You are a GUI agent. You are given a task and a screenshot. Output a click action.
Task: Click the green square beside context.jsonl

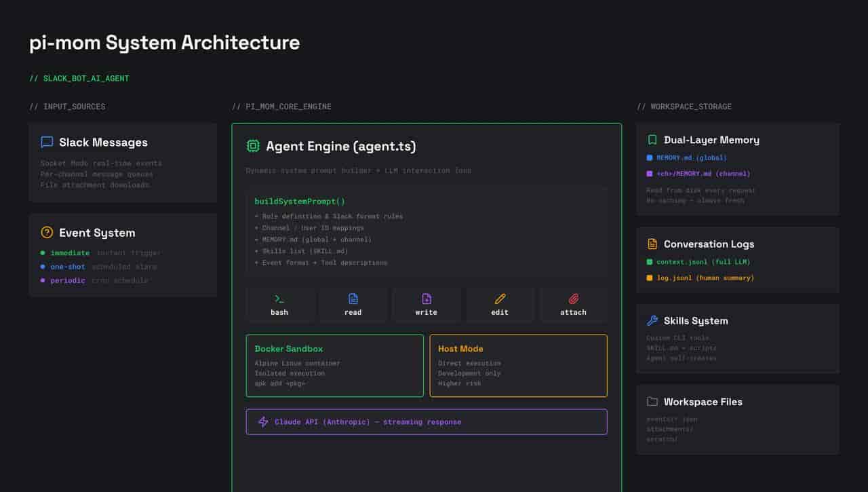point(650,261)
